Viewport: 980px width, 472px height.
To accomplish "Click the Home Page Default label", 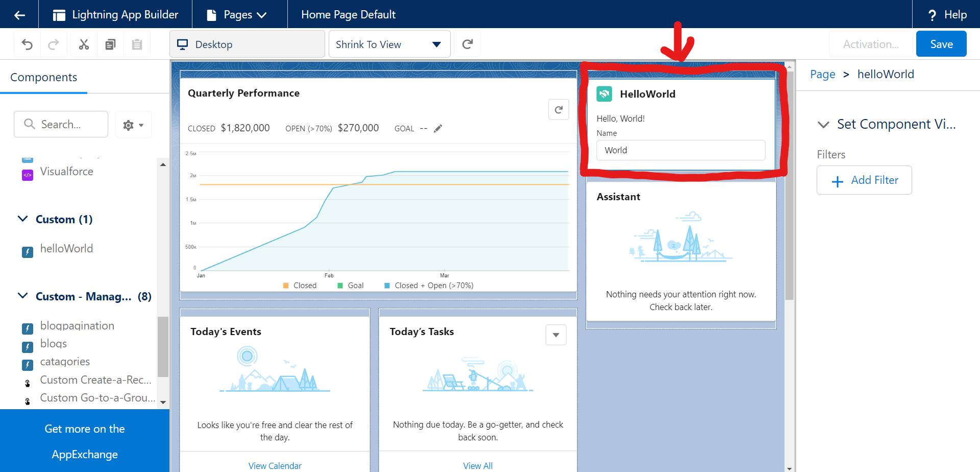I will [x=348, y=15].
